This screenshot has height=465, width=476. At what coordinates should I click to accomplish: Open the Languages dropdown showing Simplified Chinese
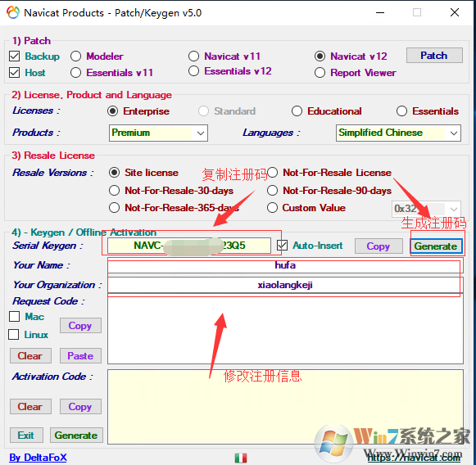398,133
